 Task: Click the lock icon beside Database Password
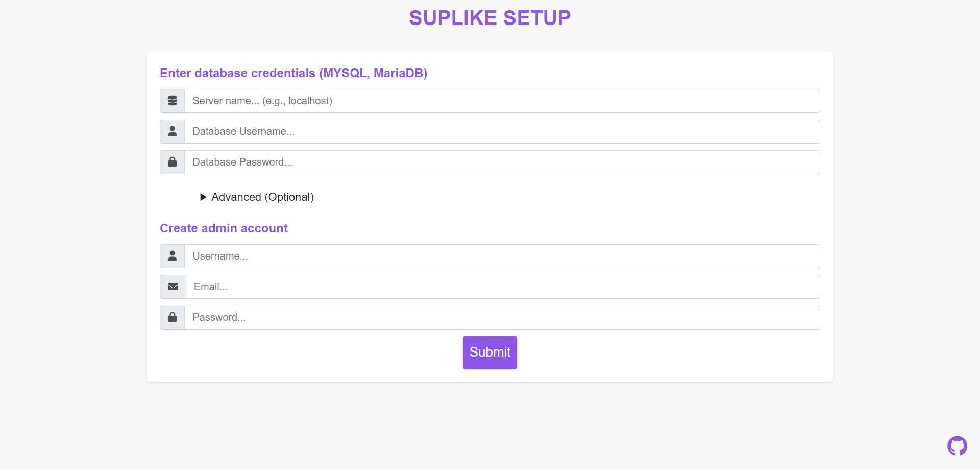point(172,162)
